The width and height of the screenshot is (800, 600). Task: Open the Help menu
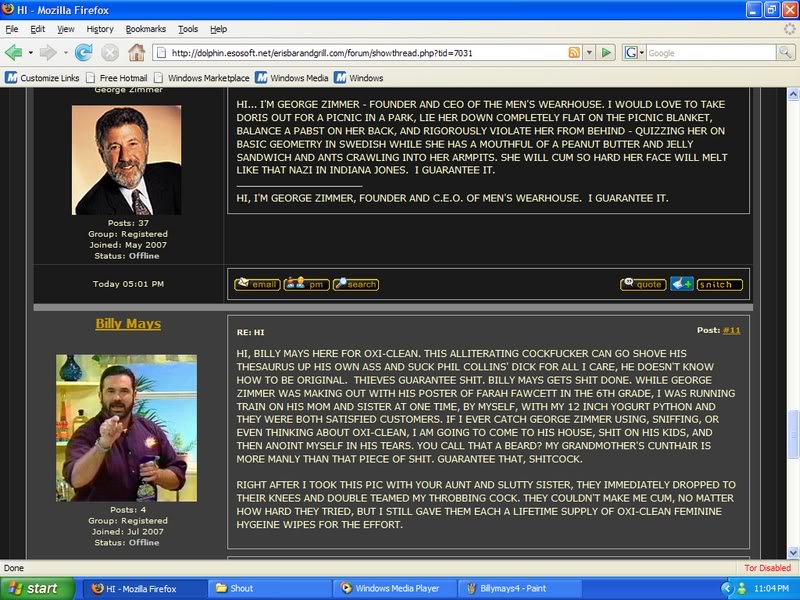[x=218, y=29]
